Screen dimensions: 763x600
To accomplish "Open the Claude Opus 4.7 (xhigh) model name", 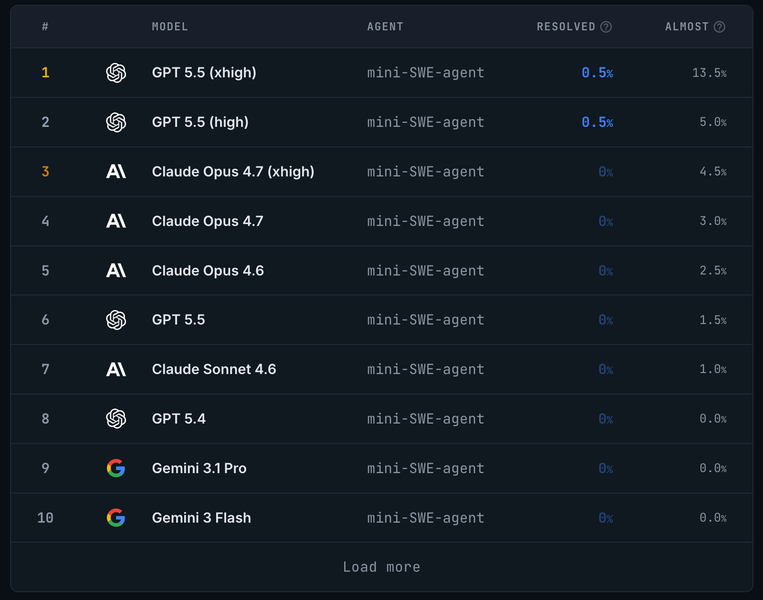I will [x=233, y=172].
